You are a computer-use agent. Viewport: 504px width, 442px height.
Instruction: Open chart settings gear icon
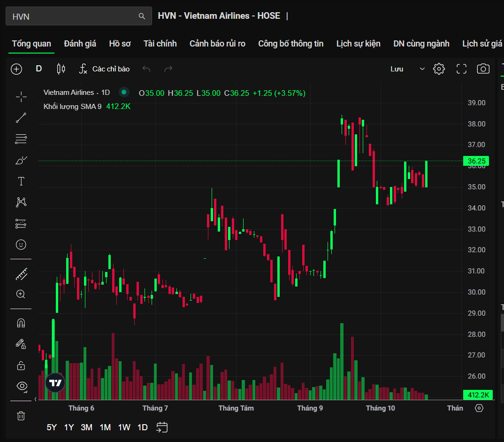(439, 69)
